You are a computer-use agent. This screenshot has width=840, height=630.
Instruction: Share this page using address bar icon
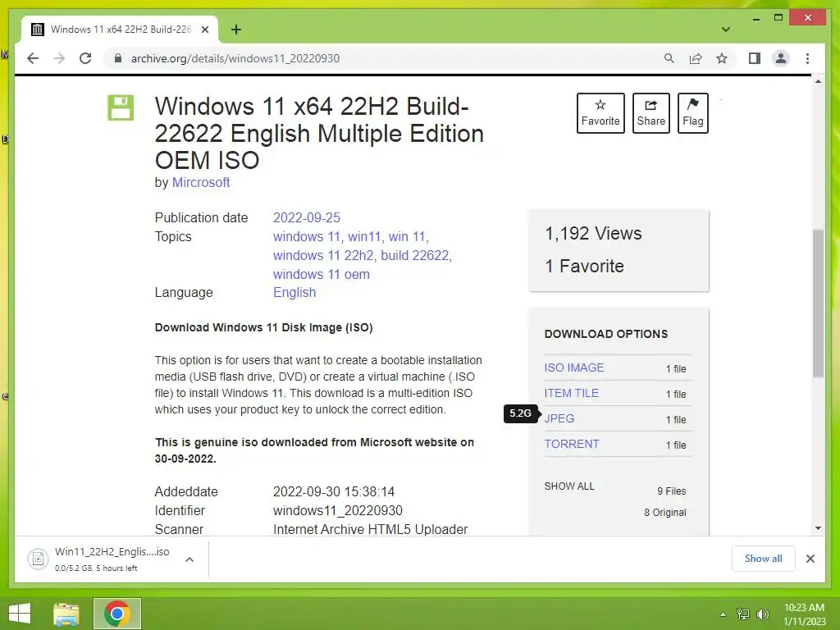696,58
